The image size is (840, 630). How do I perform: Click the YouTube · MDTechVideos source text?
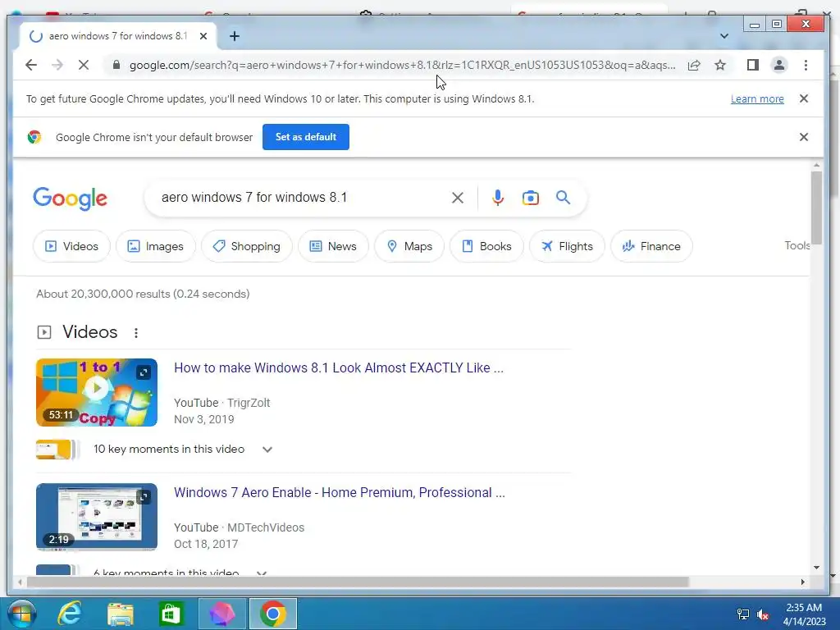click(x=239, y=527)
